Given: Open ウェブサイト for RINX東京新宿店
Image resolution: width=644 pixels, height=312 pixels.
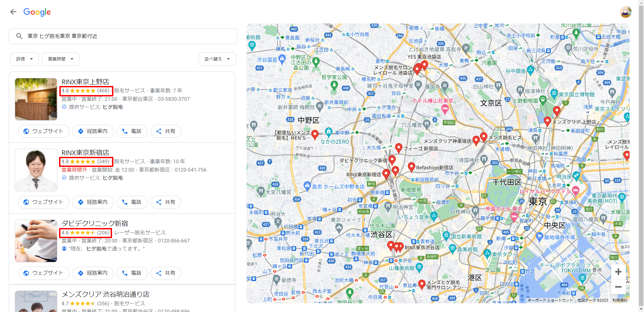Looking at the screenshot, I should pos(44,202).
